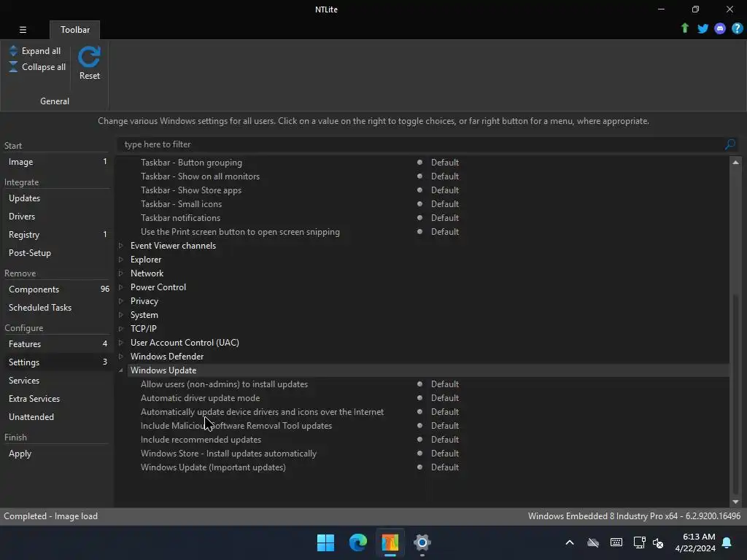Toggle the Taskbar - Small icons value
This screenshot has height=560, width=747.
click(444, 204)
